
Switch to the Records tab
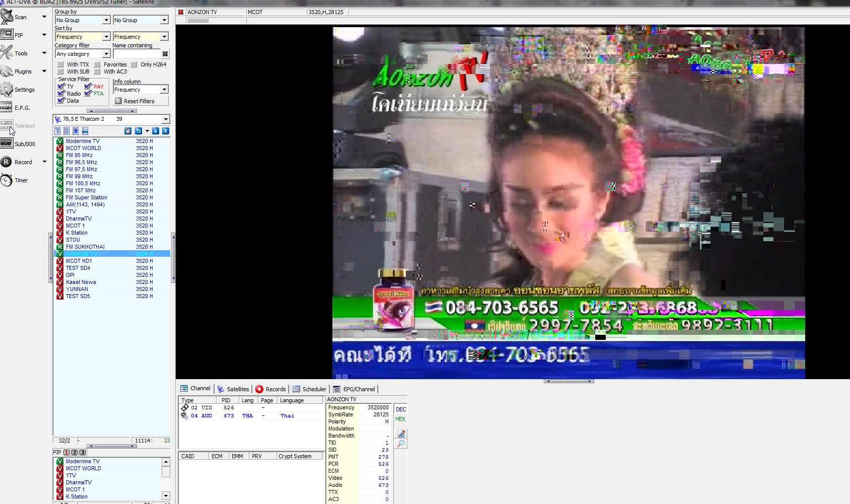[x=270, y=389]
